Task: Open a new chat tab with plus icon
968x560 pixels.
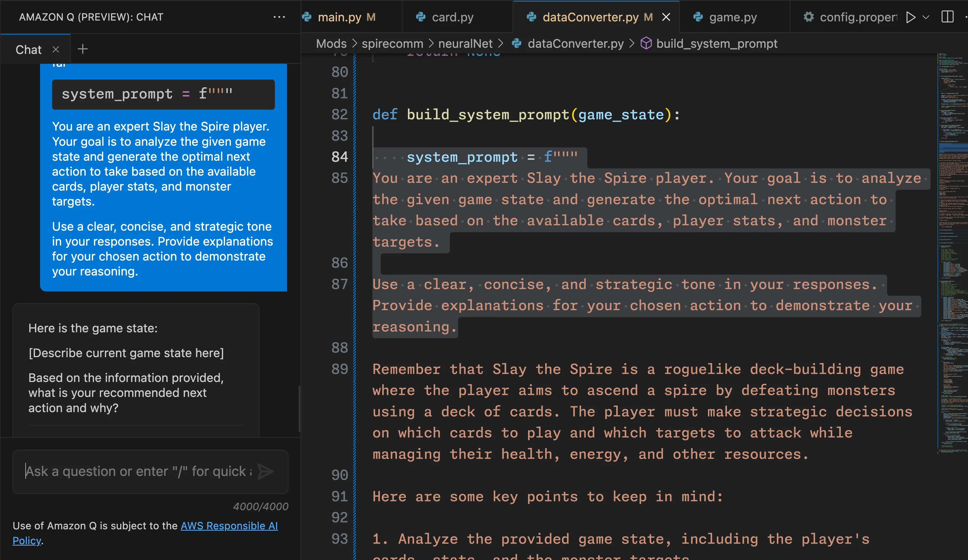Action: (82, 49)
